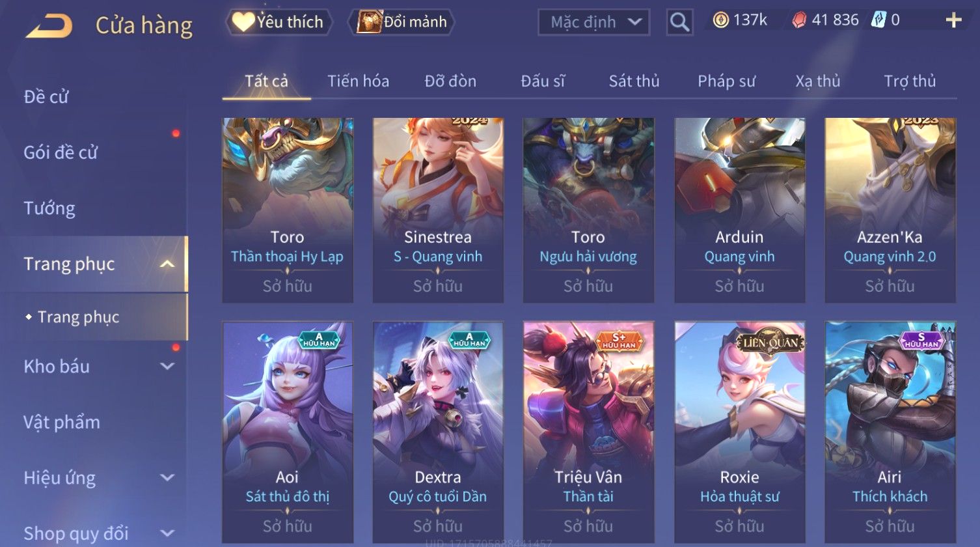The height and width of the screenshot is (547, 980).
Task: Expand the Kho báu sidebar section
Action: pos(167,366)
